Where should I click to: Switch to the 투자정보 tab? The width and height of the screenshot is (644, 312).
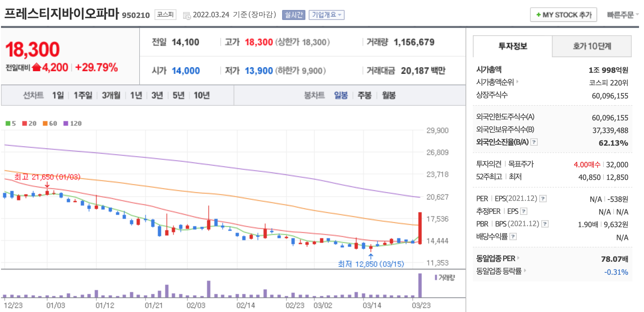[512, 46]
